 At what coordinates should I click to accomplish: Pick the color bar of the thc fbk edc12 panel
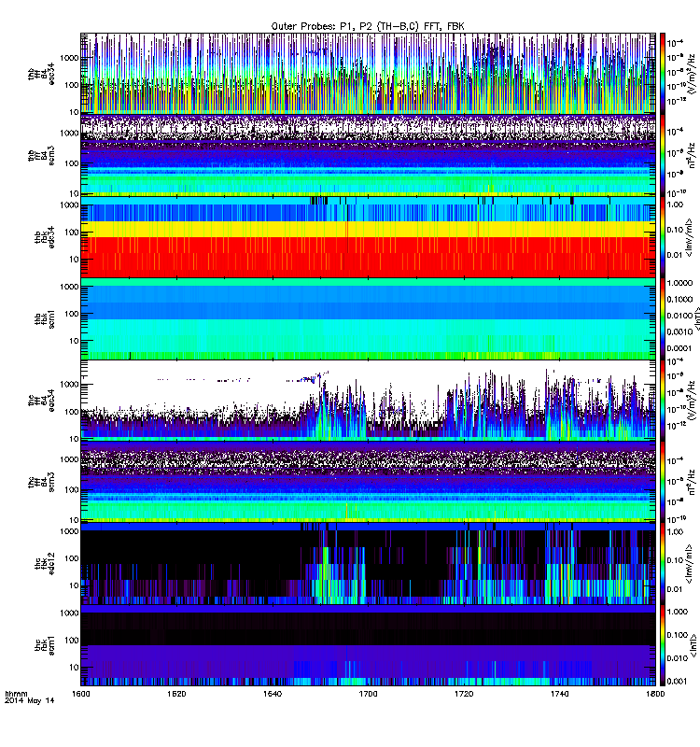(662, 564)
